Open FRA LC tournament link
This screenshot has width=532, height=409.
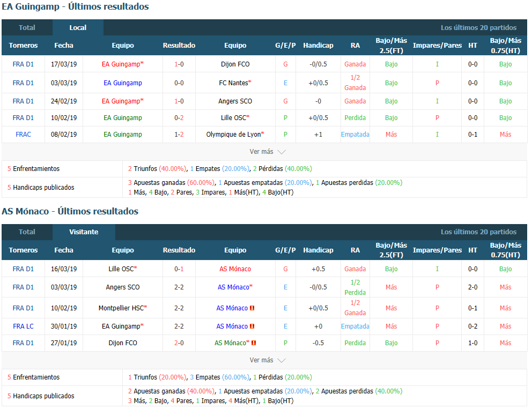click(x=23, y=326)
